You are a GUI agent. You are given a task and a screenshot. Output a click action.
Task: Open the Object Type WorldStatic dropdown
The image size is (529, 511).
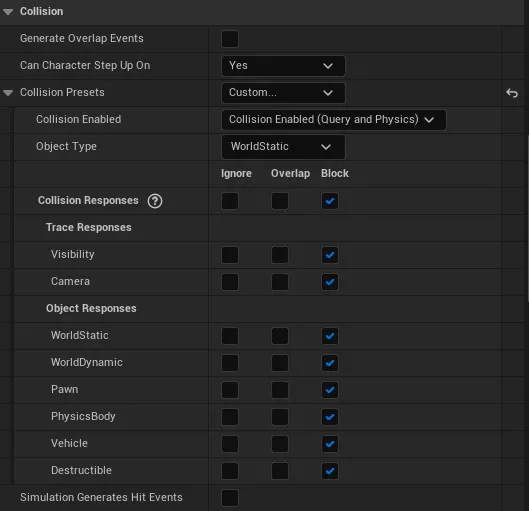click(283, 147)
